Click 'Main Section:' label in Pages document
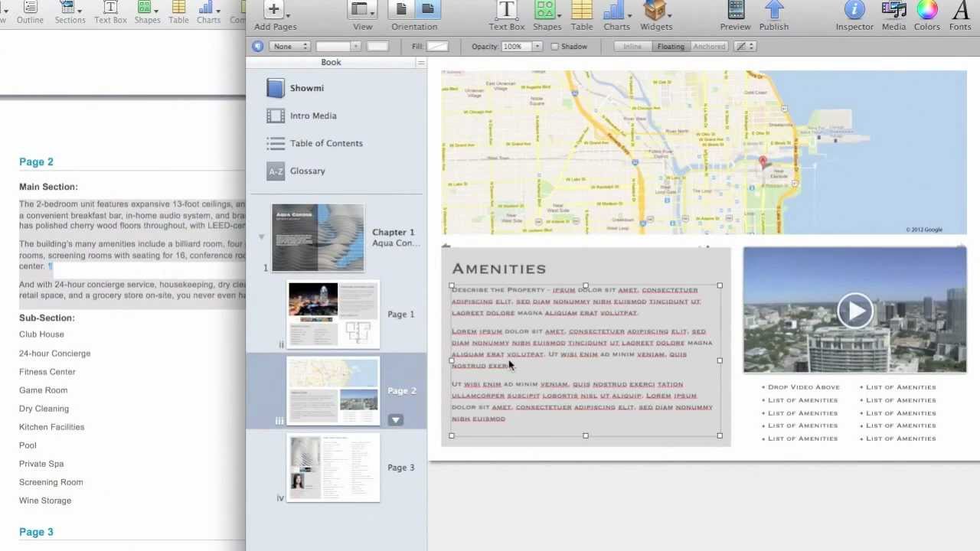 48,187
